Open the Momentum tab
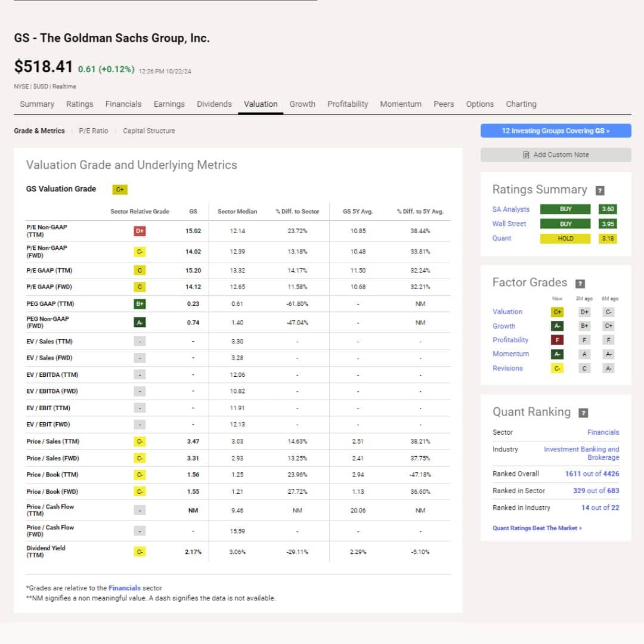Image resolution: width=644 pixels, height=644 pixels. (401, 104)
